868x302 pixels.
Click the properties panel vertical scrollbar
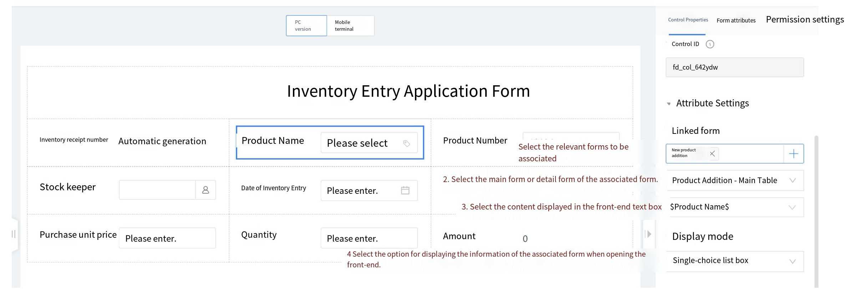tap(816, 211)
